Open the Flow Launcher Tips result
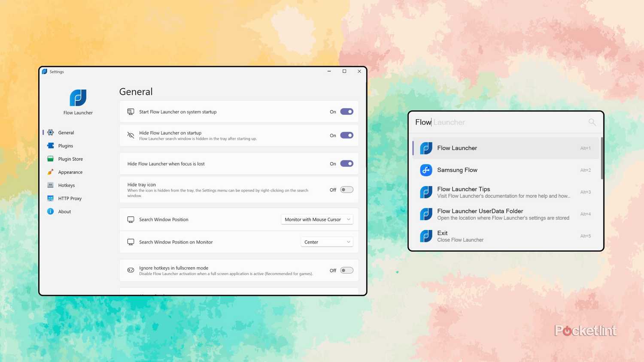The image size is (644, 362). click(506, 192)
